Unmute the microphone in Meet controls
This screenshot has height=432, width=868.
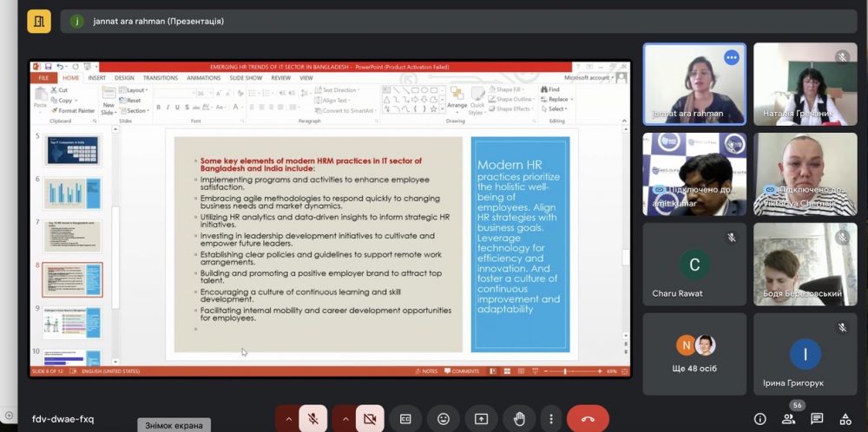313,419
